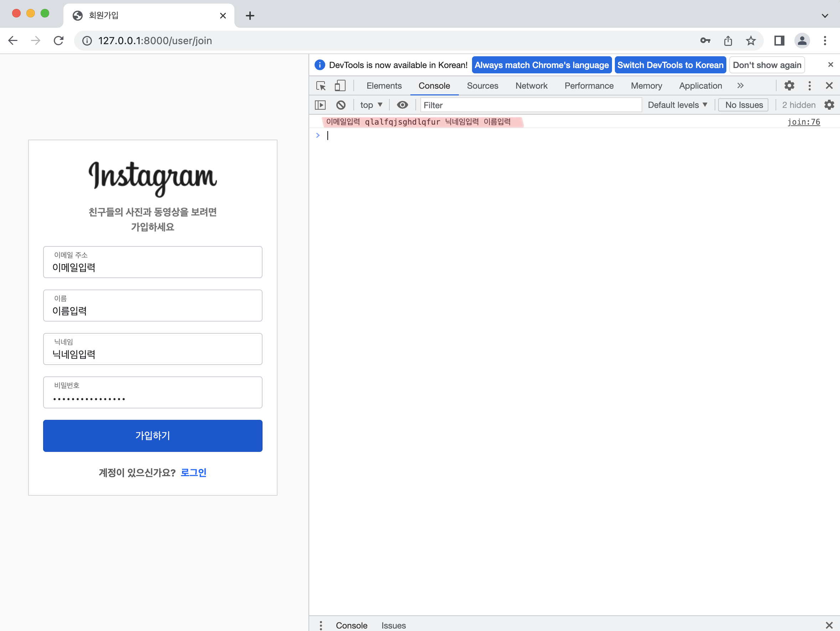Expand the Default levels dropdown
840x631 pixels.
[677, 105]
